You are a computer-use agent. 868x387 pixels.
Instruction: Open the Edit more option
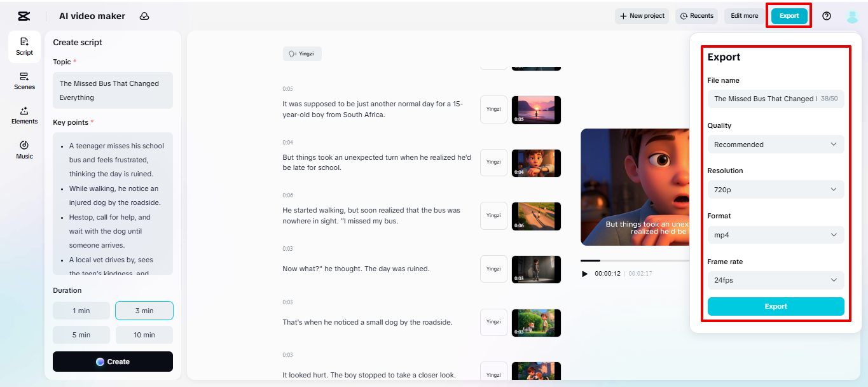coord(743,15)
